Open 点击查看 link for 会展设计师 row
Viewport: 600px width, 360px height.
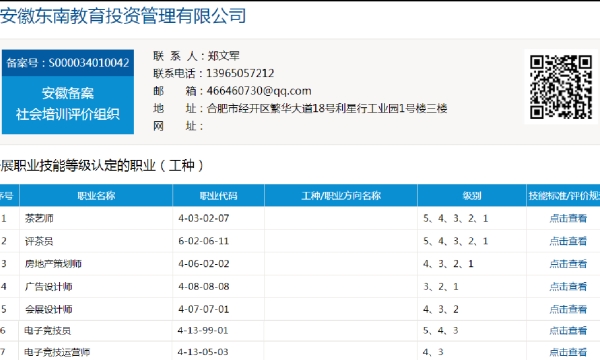pyautogui.click(x=568, y=309)
